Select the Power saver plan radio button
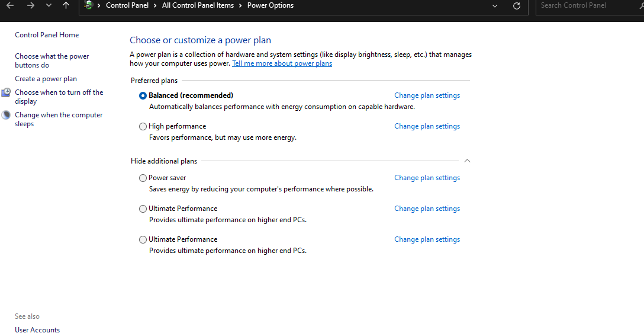The width and height of the screenshot is (644, 333). coord(143,178)
